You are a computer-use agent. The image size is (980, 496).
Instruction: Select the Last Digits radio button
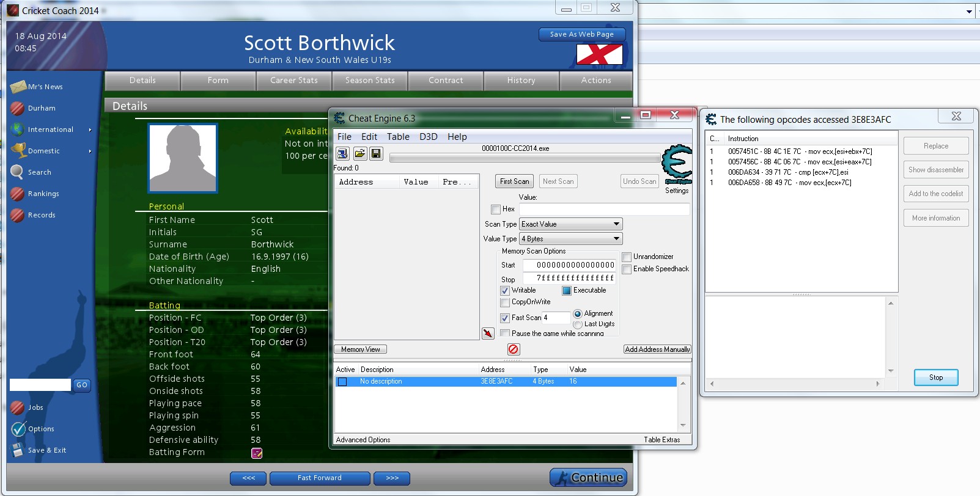(578, 324)
